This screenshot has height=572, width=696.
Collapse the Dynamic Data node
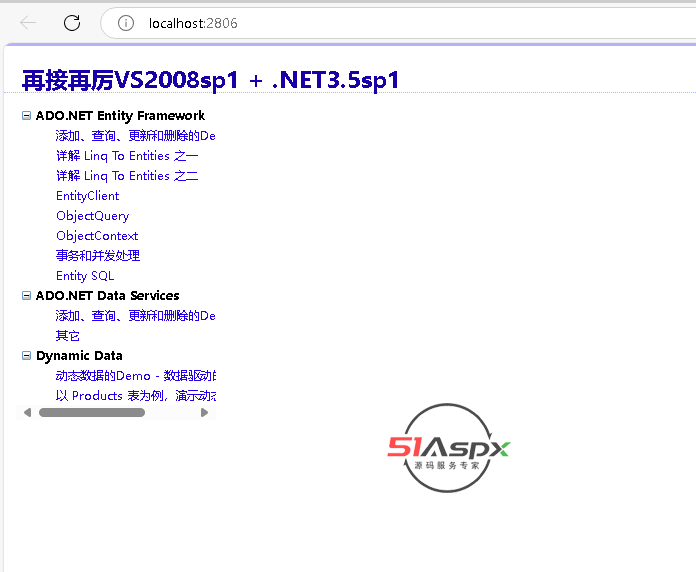pyautogui.click(x=27, y=355)
